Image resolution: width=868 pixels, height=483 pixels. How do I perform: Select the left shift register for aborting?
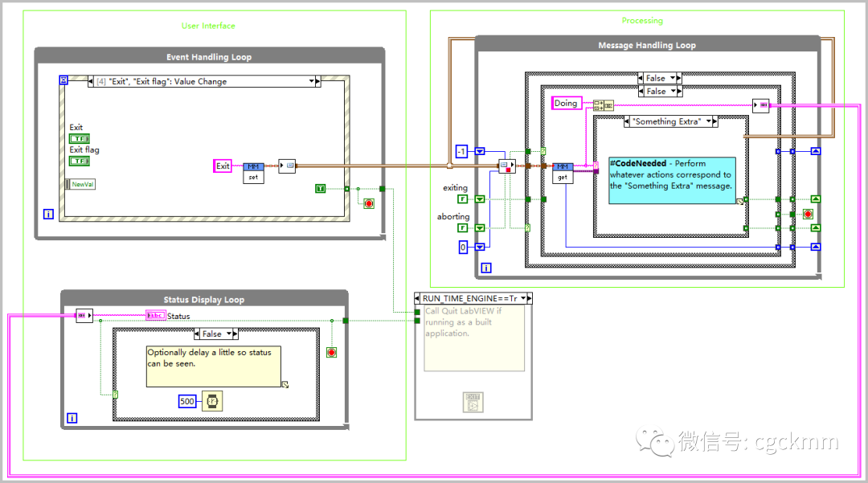[480, 228]
